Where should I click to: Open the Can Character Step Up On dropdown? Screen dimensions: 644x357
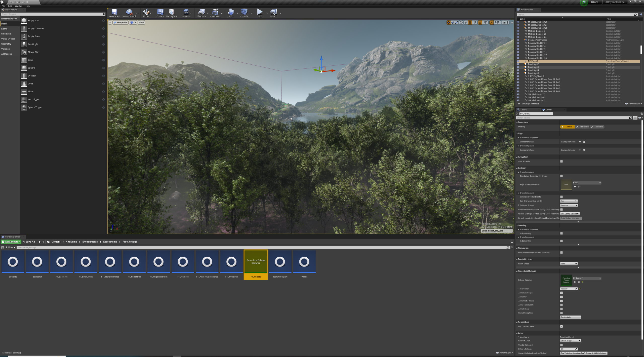click(569, 201)
